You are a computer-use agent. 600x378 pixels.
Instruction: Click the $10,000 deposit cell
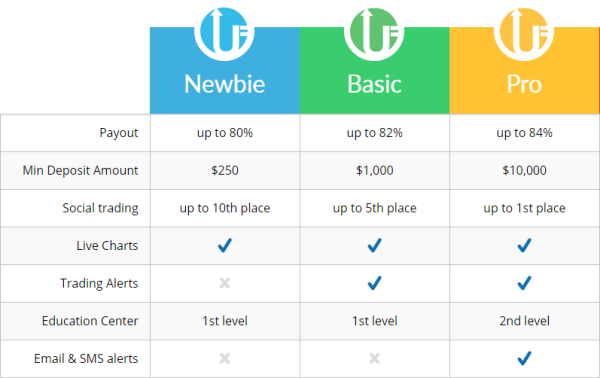pos(524,170)
